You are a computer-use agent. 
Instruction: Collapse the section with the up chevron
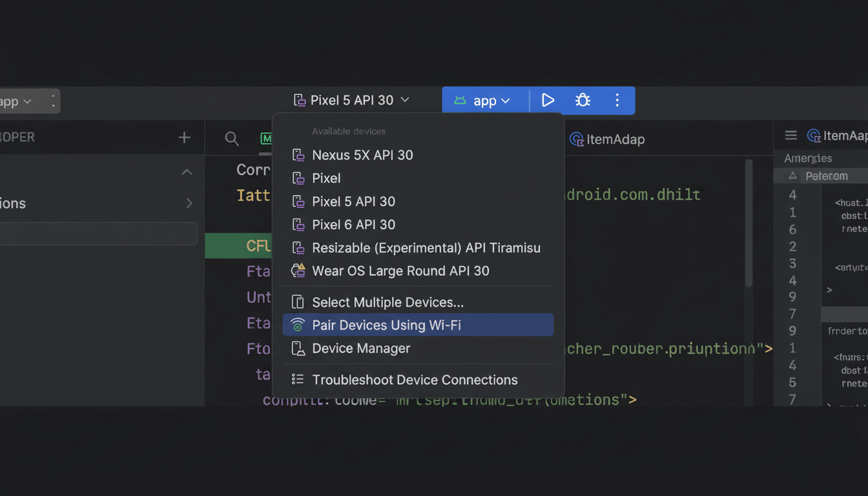[187, 172]
